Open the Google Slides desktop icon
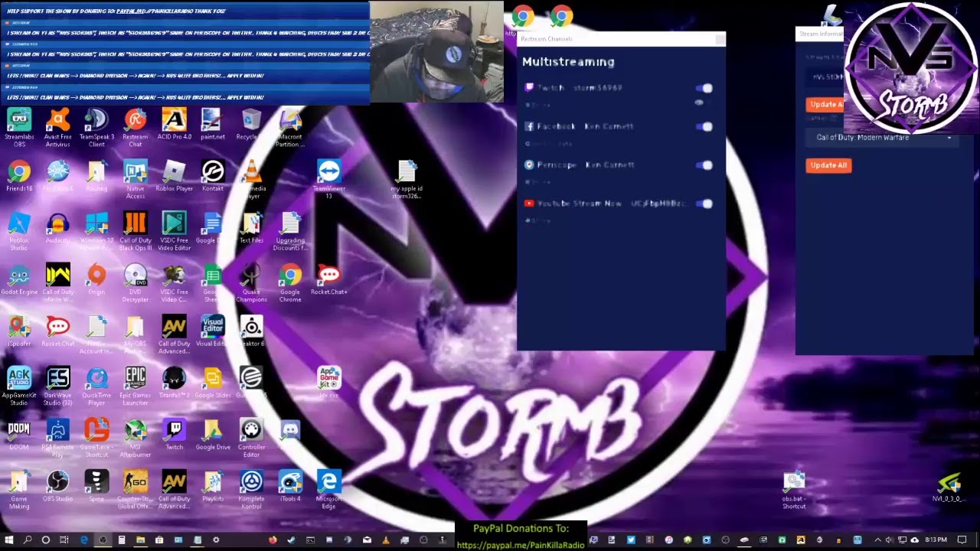Screen dimensions: 980x551 (213, 383)
